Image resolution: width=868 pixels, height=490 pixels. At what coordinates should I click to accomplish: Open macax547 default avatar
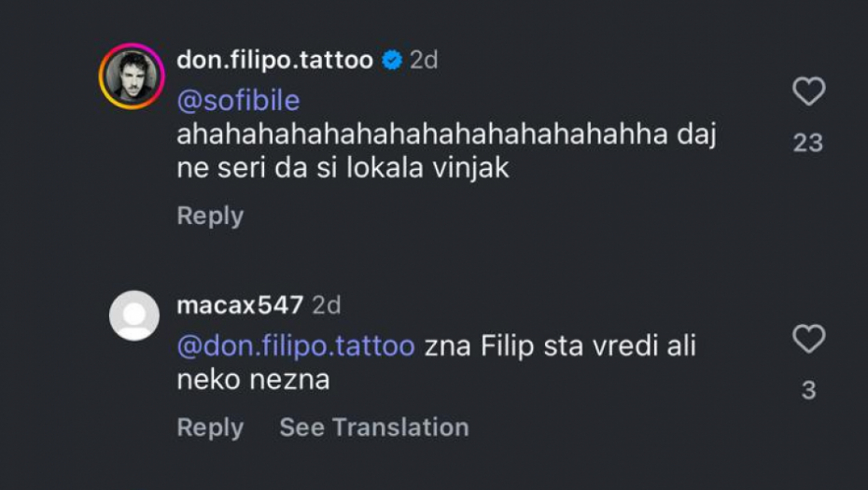[x=134, y=315]
